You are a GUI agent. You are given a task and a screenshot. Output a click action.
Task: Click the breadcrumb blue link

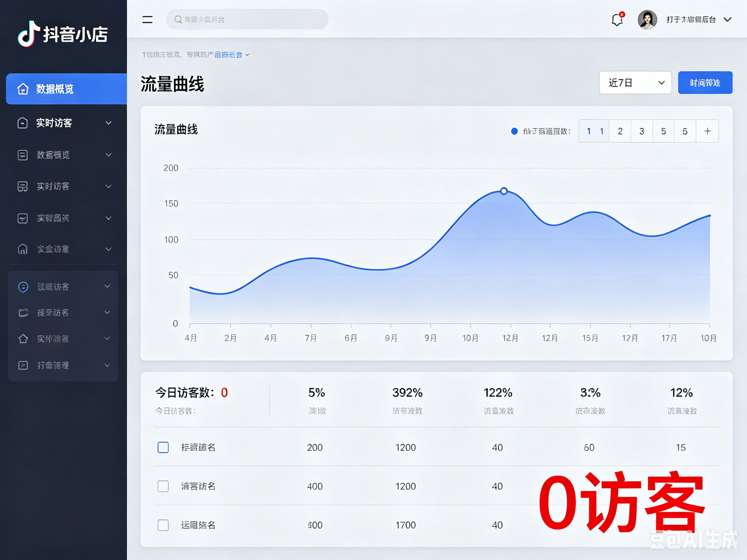pyautogui.click(x=229, y=55)
